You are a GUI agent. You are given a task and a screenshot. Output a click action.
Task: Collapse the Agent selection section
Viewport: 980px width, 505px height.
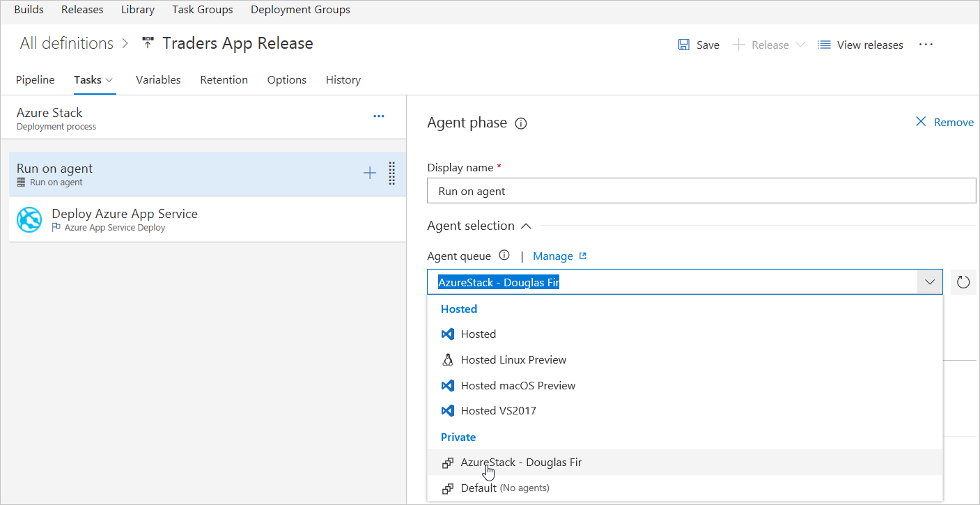(x=527, y=226)
